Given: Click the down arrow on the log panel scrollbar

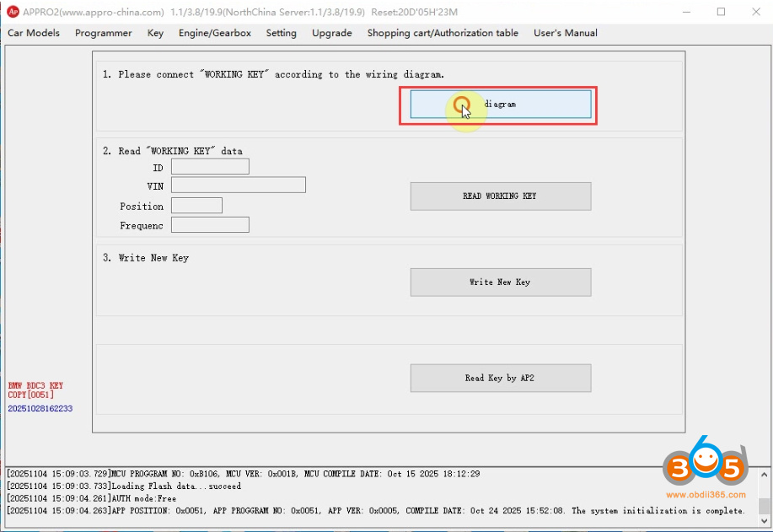Looking at the screenshot, I should pos(765,521).
